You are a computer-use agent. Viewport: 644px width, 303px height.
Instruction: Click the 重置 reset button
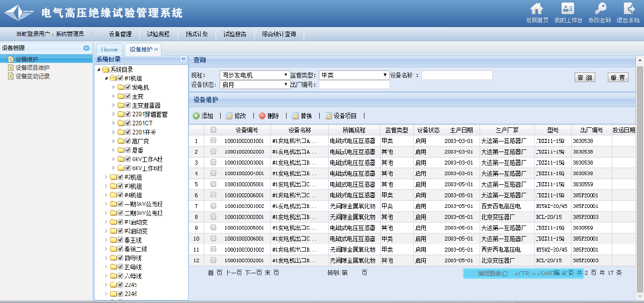click(618, 78)
